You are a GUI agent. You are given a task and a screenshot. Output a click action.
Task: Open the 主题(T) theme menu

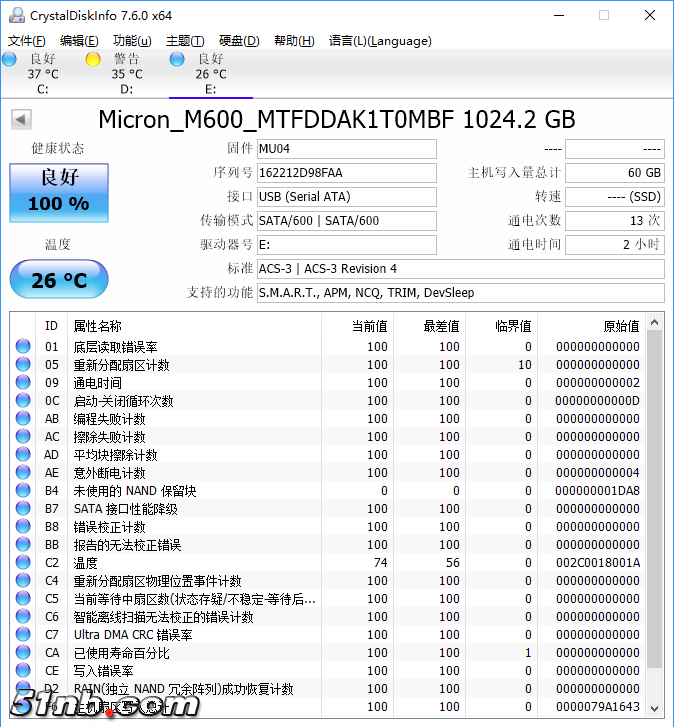pyautogui.click(x=185, y=41)
